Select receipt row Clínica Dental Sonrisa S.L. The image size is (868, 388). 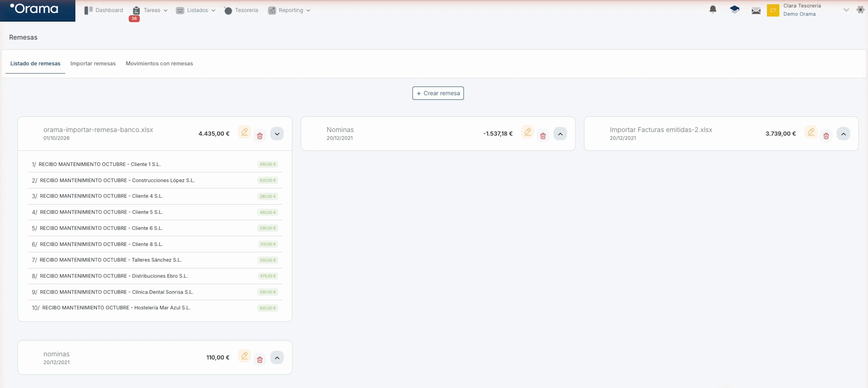155,292
